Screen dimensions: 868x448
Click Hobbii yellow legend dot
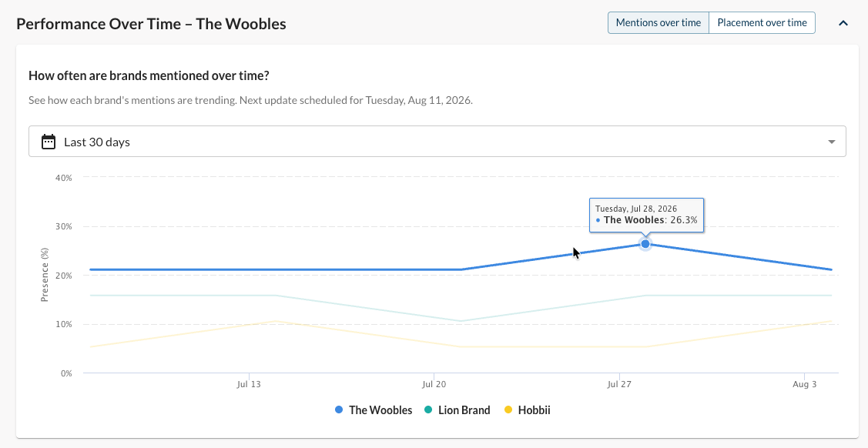coord(508,410)
